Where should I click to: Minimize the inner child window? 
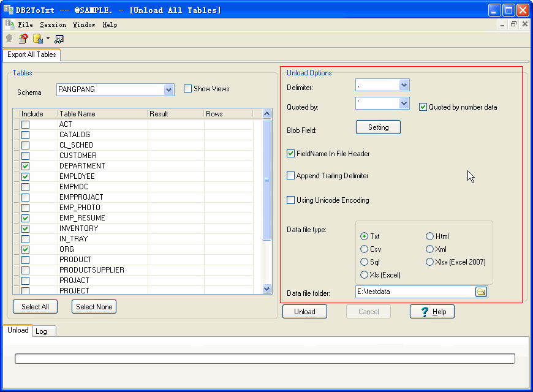[502, 24]
